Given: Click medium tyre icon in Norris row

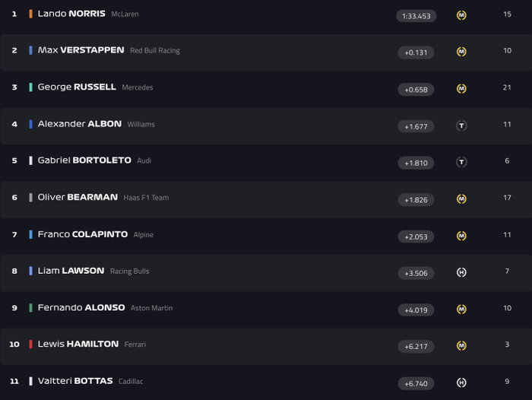Looking at the screenshot, I should (461, 15).
